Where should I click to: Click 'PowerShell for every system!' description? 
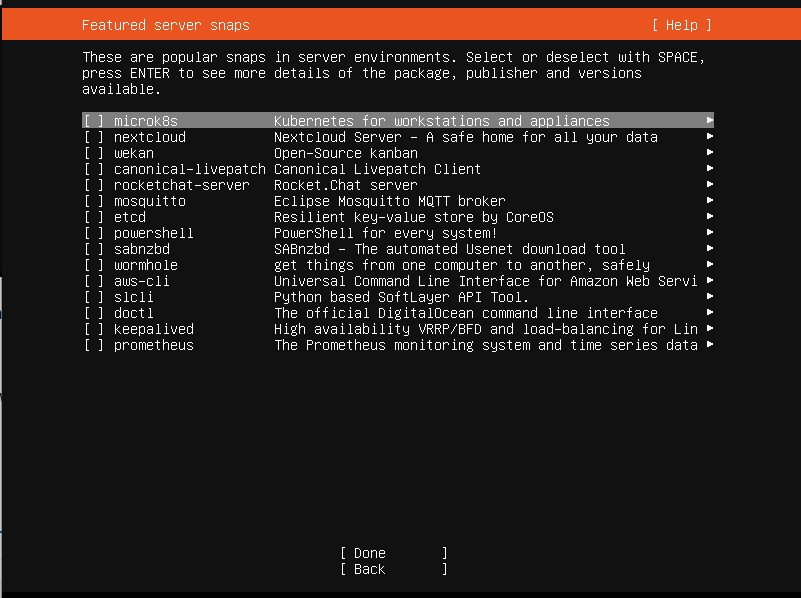coord(386,233)
